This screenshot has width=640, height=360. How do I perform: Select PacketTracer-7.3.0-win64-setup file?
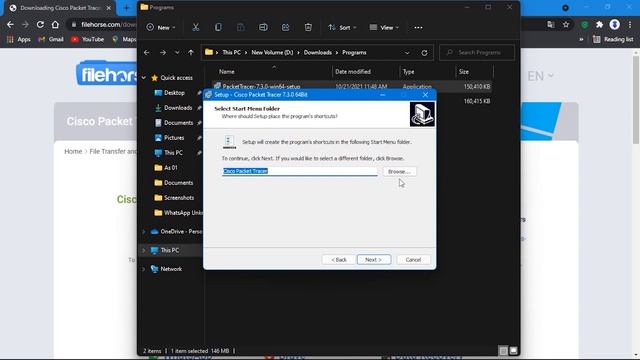click(261, 87)
